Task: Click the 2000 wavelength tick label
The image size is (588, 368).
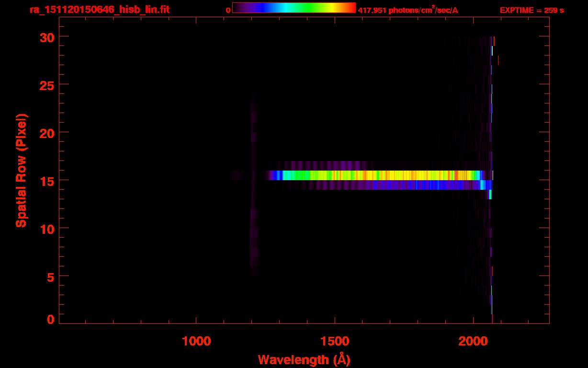Action: point(473,341)
